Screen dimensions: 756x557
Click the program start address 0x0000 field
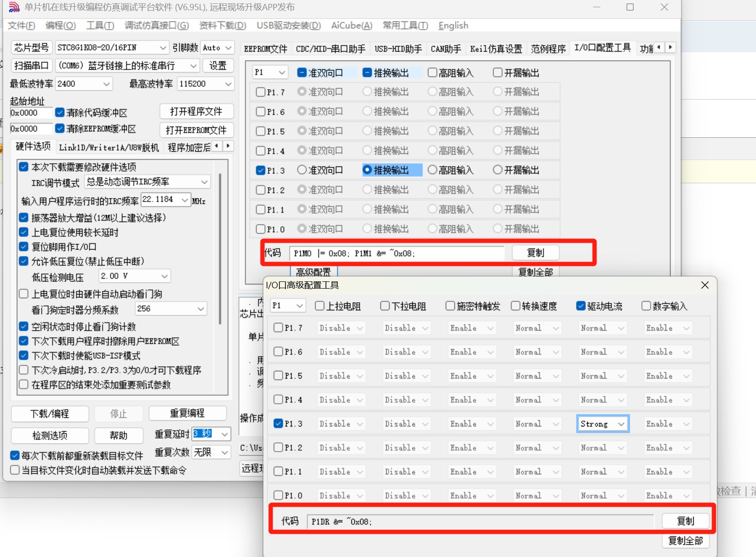[x=31, y=113]
